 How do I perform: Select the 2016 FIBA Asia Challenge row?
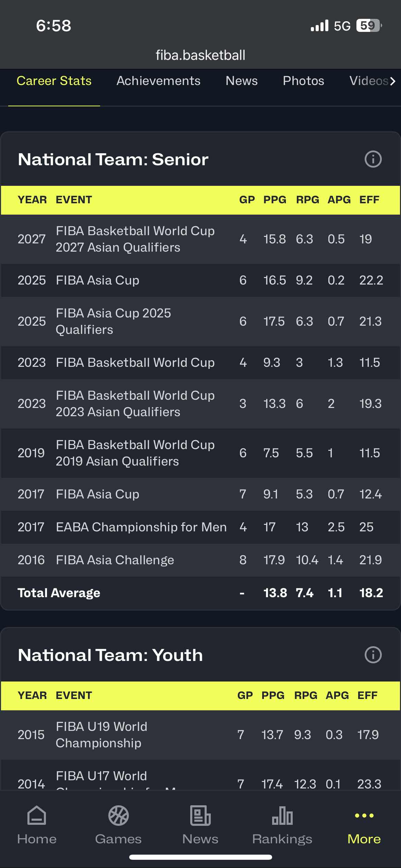115,560
